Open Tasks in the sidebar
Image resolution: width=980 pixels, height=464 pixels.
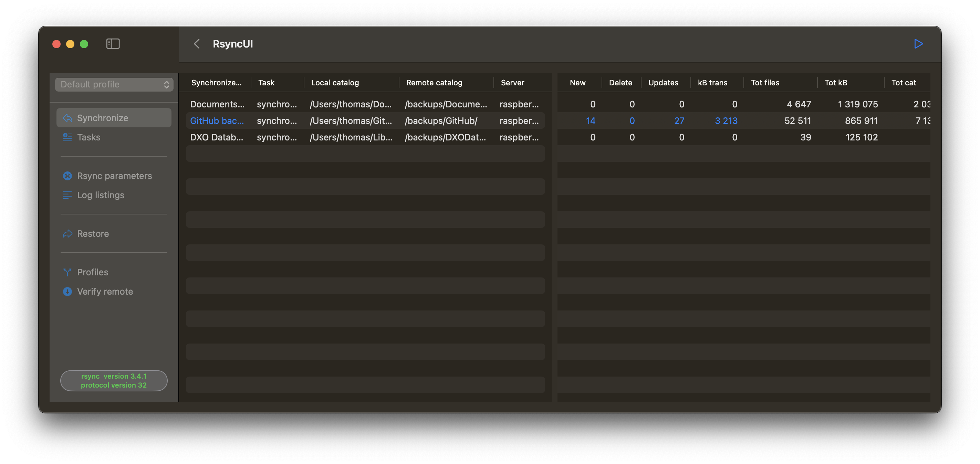pyautogui.click(x=114, y=137)
